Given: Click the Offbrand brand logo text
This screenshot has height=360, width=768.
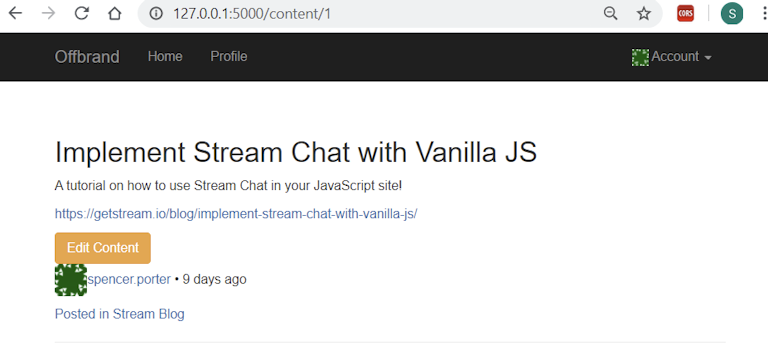Looking at the screenshot, I should click(87, 57).
